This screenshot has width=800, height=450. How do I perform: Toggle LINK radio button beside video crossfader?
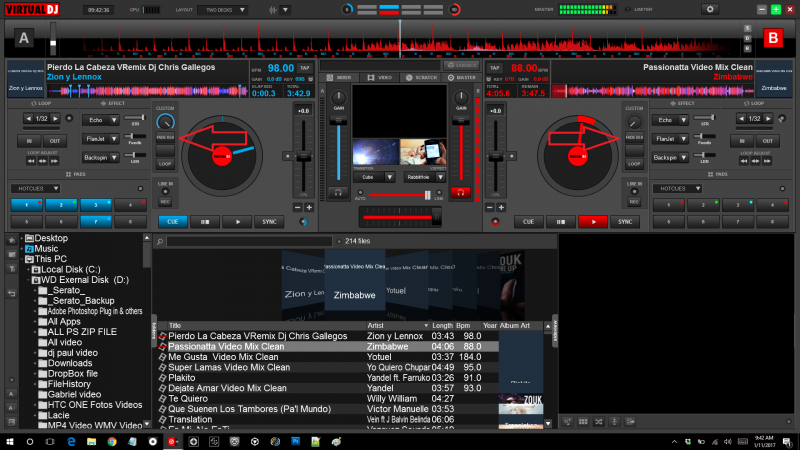pos(439,193)
